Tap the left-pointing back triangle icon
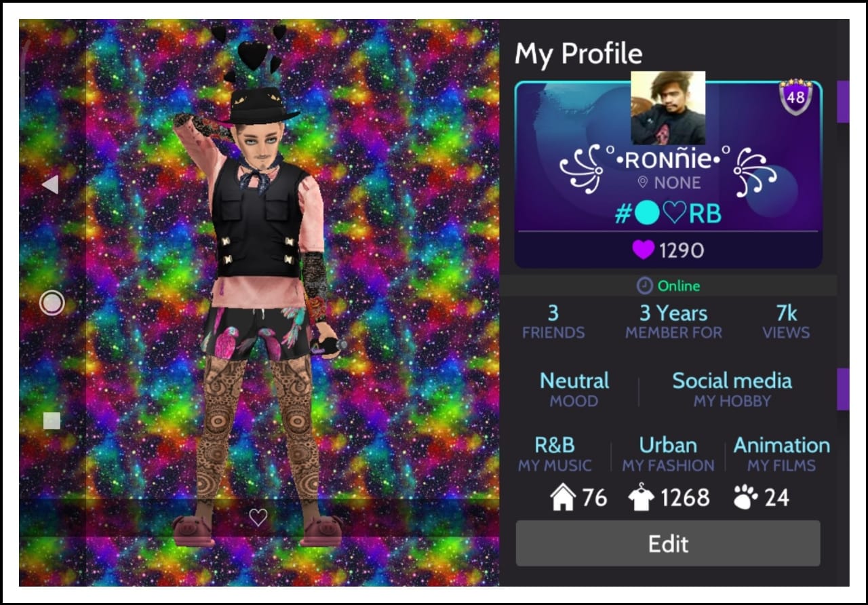 point(50,184)
